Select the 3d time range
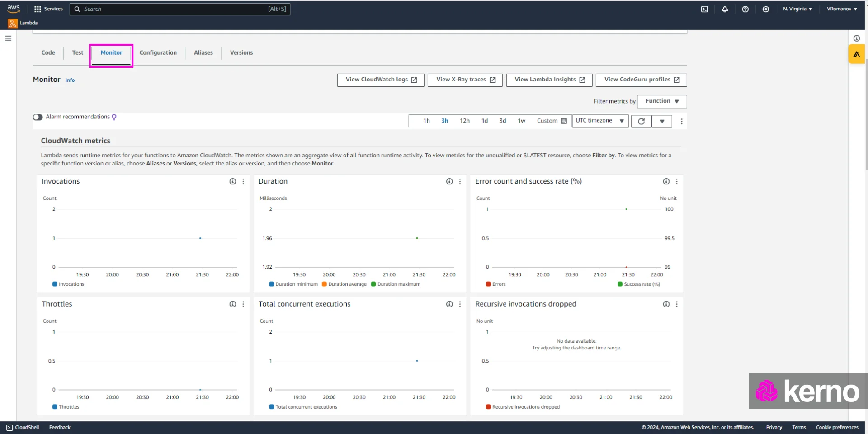868x434 pixels. 502,121
